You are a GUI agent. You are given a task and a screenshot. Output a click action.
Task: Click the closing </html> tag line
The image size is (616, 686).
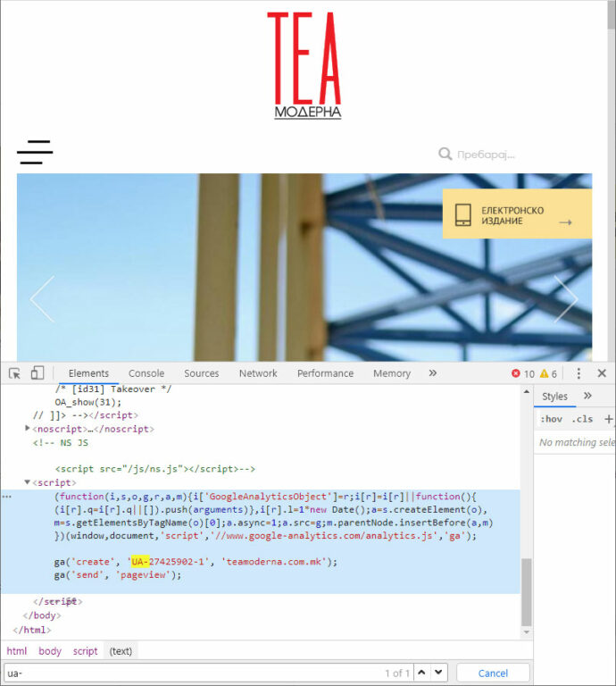tap(32, 630)
